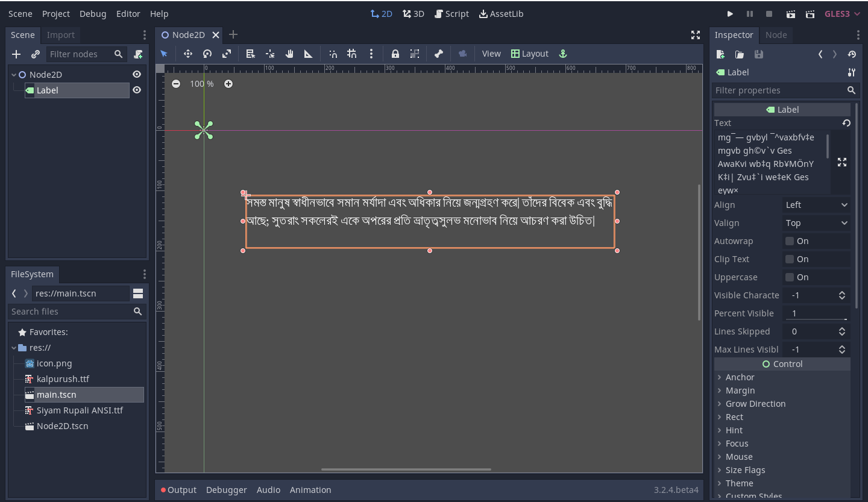The height and width of the screenshot is (502, 868).
Task: Lock the selected Label node
Action: [x=395, y=54]
